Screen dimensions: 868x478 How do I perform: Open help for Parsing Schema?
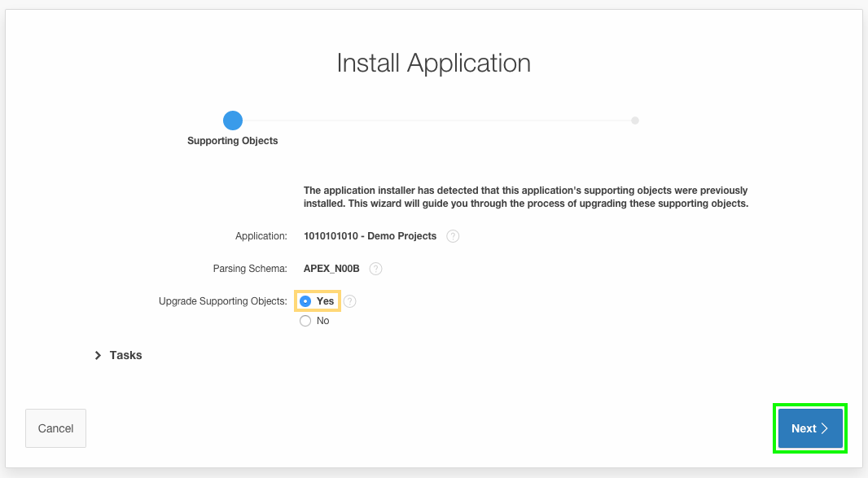pos(375,269)
